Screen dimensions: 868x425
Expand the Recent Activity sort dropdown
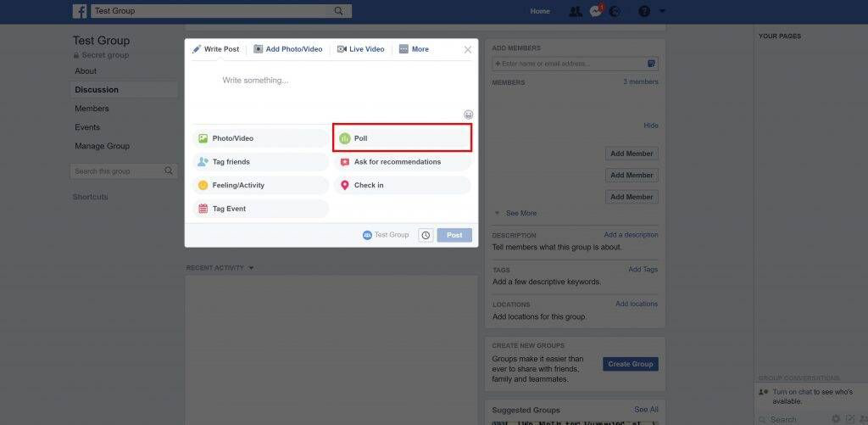click(251, 268)
